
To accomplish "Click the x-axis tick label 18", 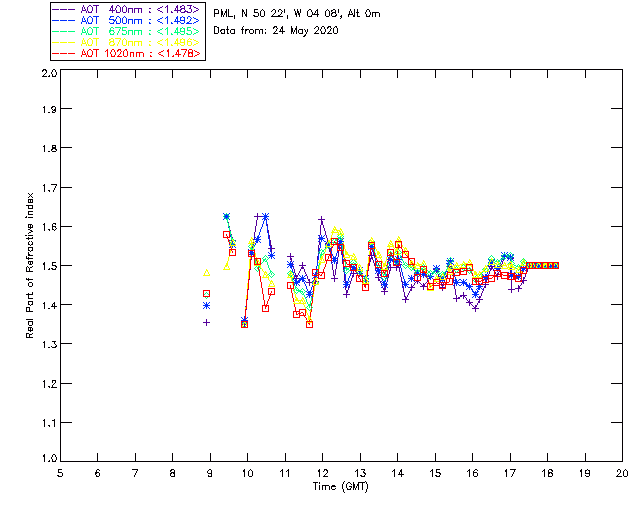I will pyautogui.click(x=547, y=474).
